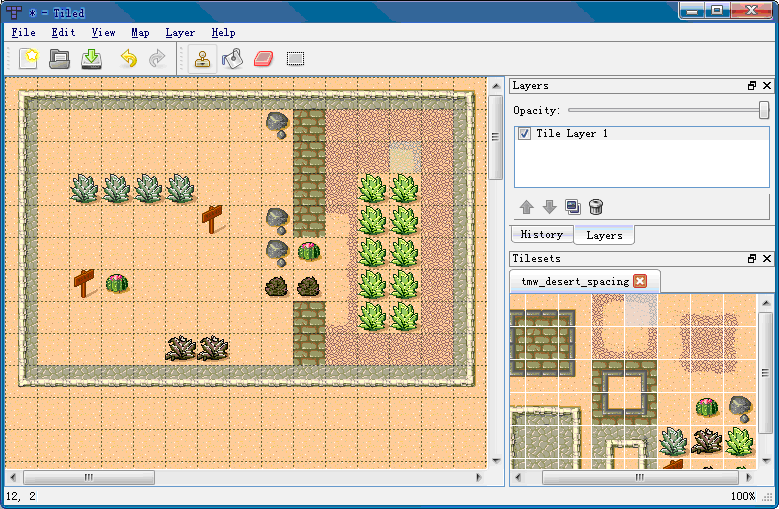Pick the dead brown shrub tile in tileset
Screen dimensions: 779x509
pos(707,441)
